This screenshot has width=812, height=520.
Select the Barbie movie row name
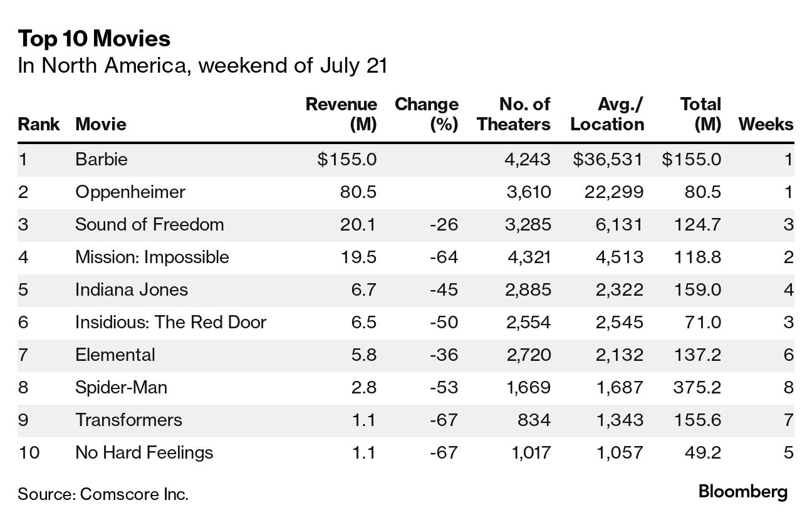101,159
